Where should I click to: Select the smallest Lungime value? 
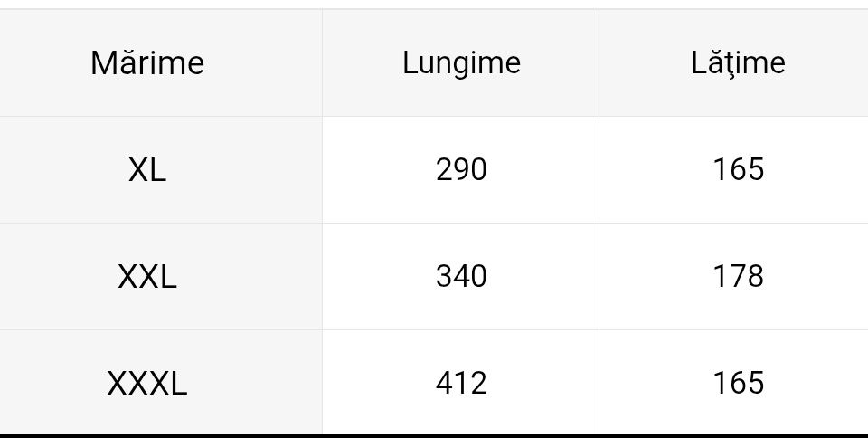click(461, 169)
